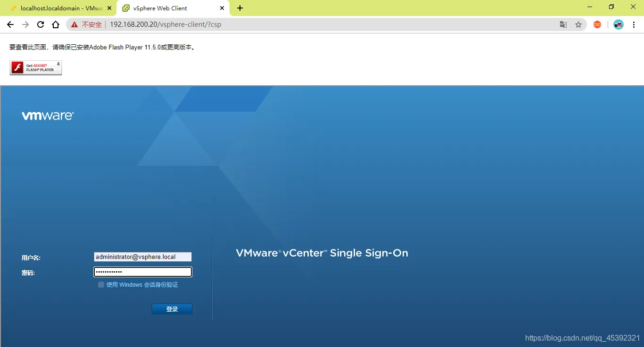Go back with the browser back arrow
This screenshot has height=347, width=644.
pos(10,24)
